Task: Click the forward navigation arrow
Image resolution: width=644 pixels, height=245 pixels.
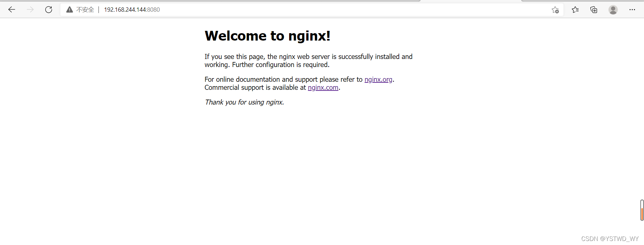Action: pos(30,10)
